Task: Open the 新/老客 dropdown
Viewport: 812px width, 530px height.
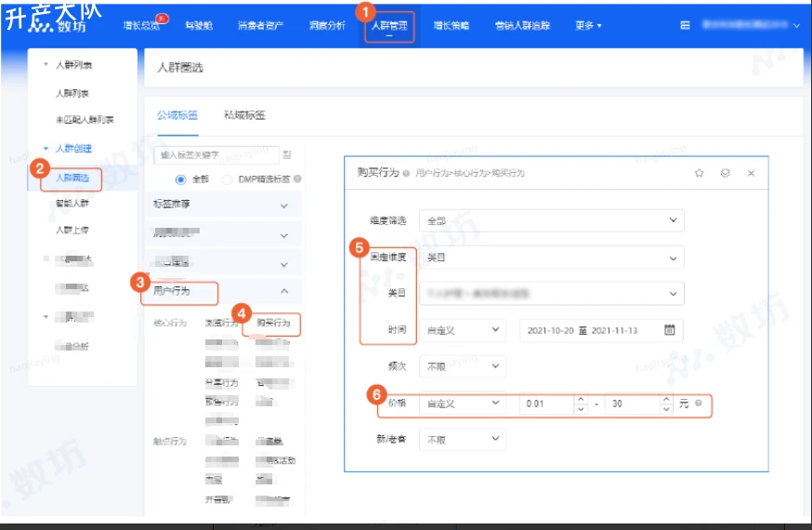Action: (463, 439)
